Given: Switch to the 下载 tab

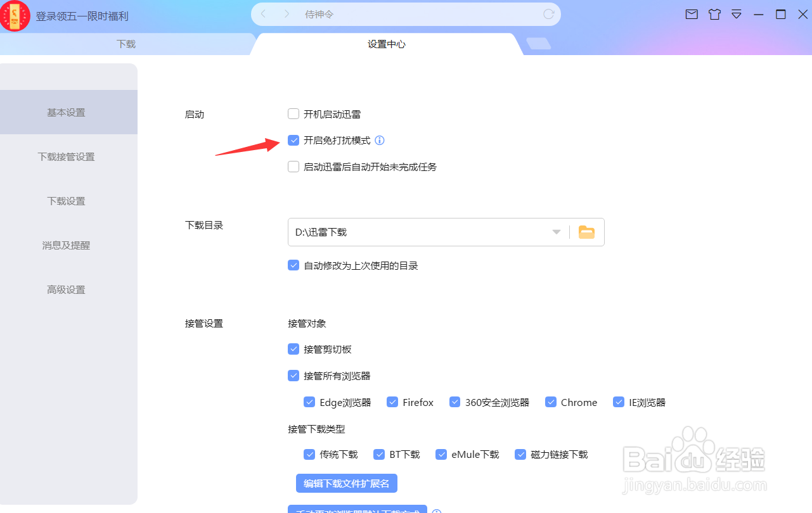Looking at the screenshot, I should (x=126, y=44).
